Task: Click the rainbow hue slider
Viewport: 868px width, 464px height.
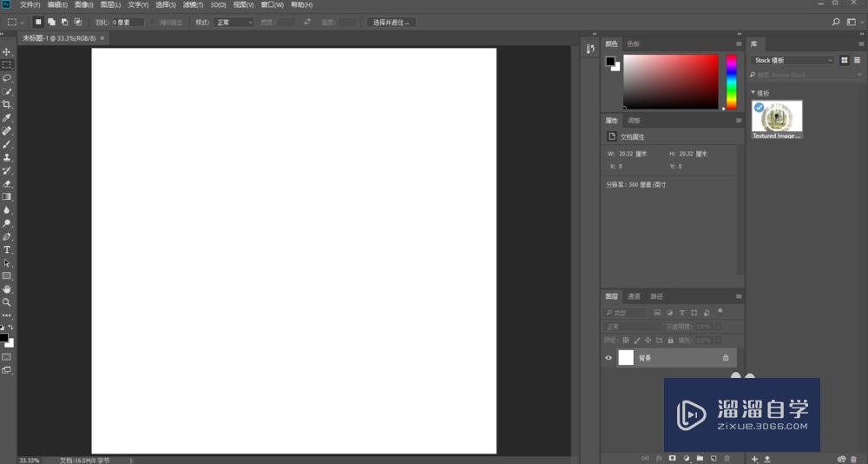Action: point(731,82)
